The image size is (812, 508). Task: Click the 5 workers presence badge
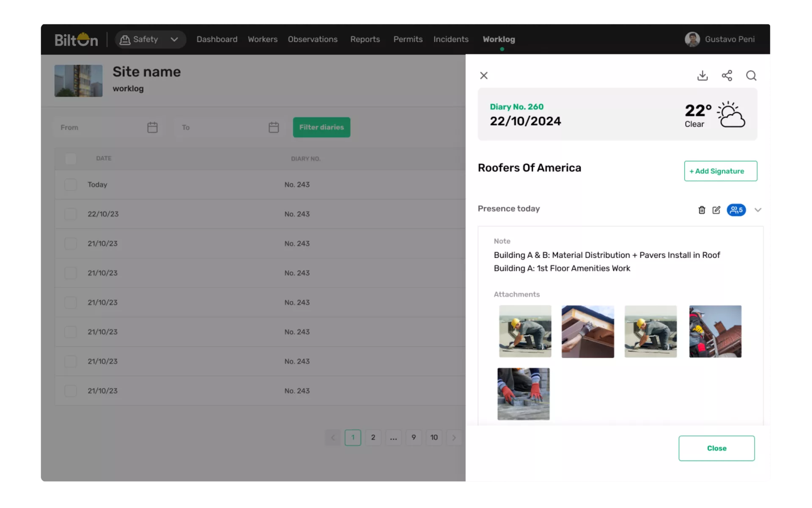point(736,210)
